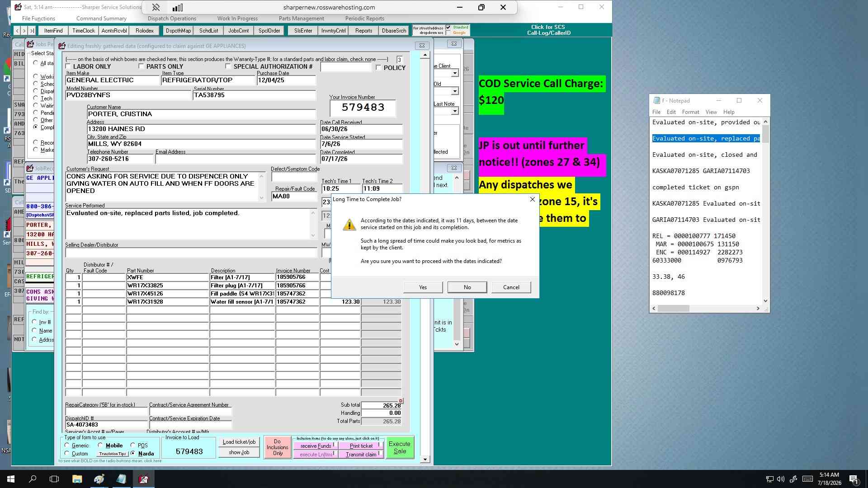Open File Explorer from the taskbar
Screen dimensions: 868x488
point(77,479)
